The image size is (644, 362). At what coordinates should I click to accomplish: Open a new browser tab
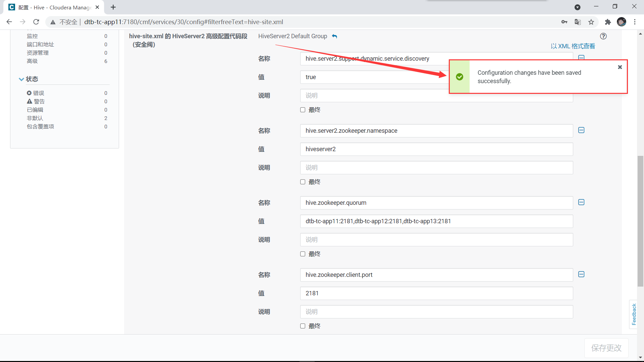pyautogui.click(x=113, y=7)
